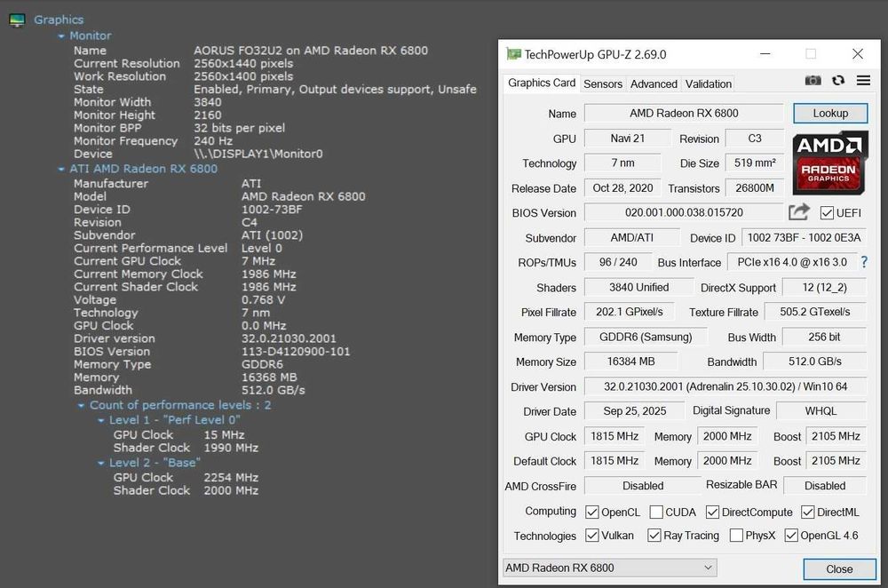
Task: Click the Pixel Fillrate field 202.1 GPixel/s
Action: point(630,312)
